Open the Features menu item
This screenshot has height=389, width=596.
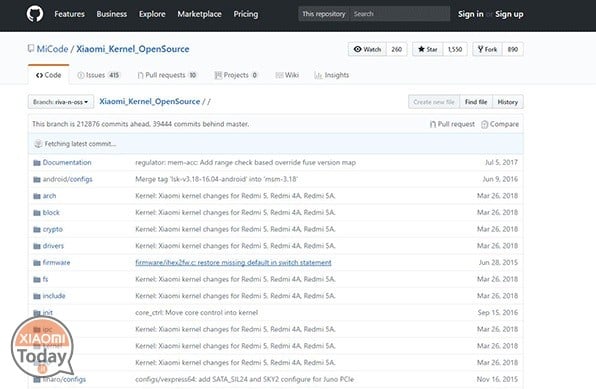[x=70, y=14]
